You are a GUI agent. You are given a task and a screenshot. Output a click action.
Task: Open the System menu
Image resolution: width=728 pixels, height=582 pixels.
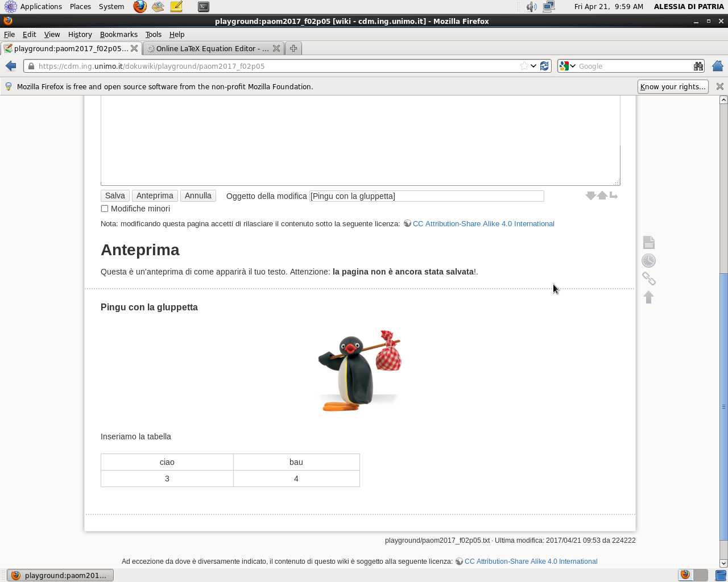111,7
